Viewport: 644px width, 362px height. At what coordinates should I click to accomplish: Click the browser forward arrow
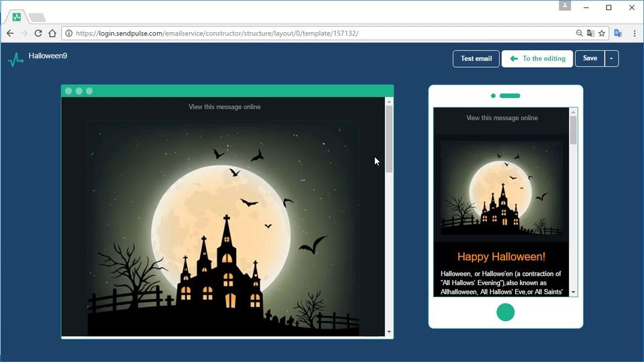[24, 34]
